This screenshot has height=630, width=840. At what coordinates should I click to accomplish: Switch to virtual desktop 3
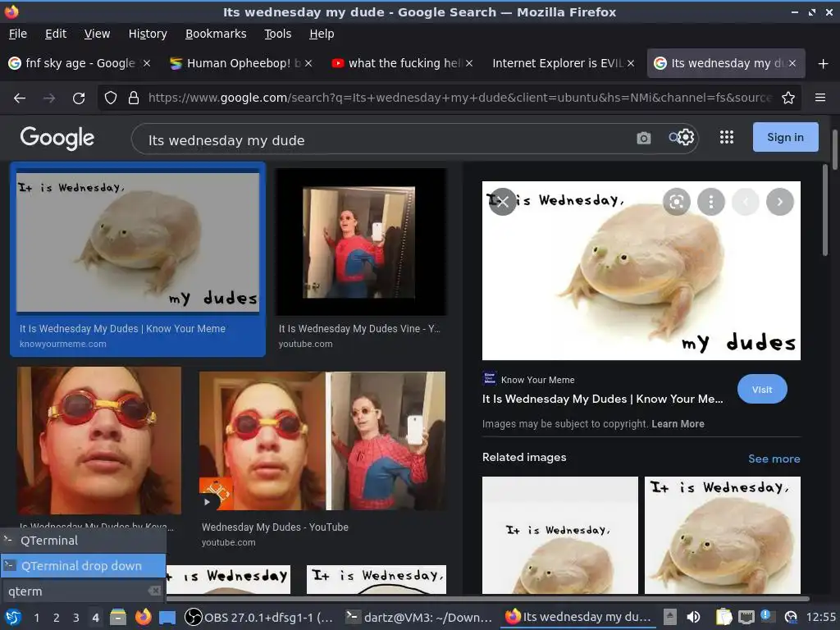point(76,618)
